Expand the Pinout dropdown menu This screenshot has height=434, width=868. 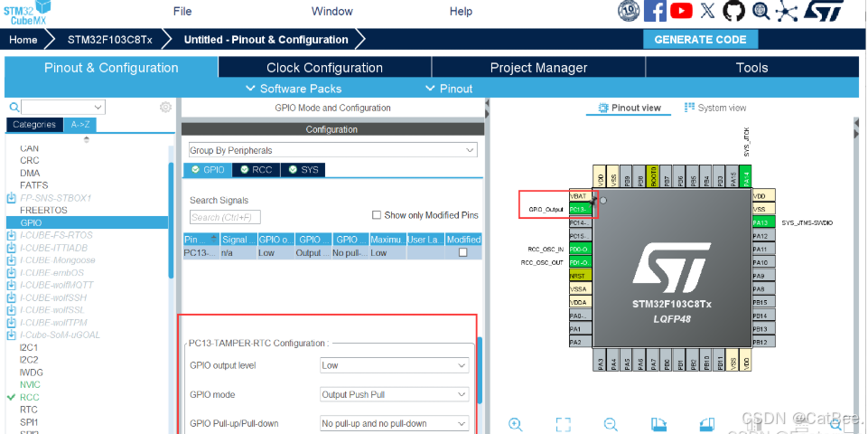point(449,89)
